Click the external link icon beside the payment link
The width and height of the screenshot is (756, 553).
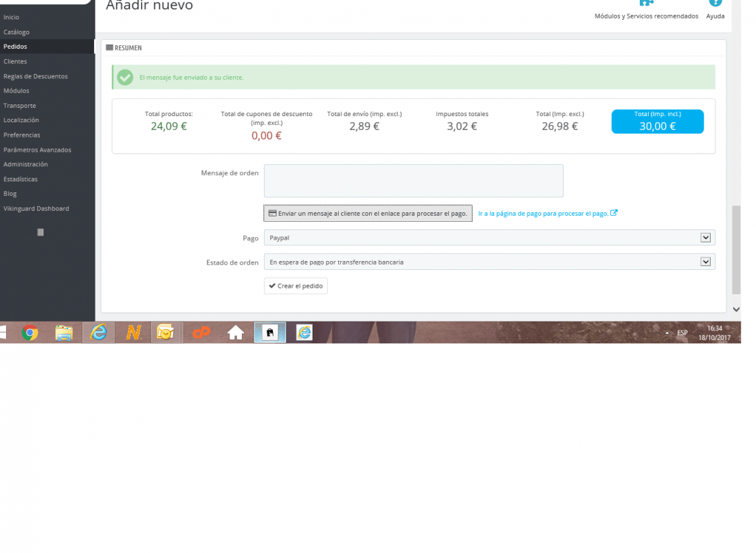(x=614, y=213)
